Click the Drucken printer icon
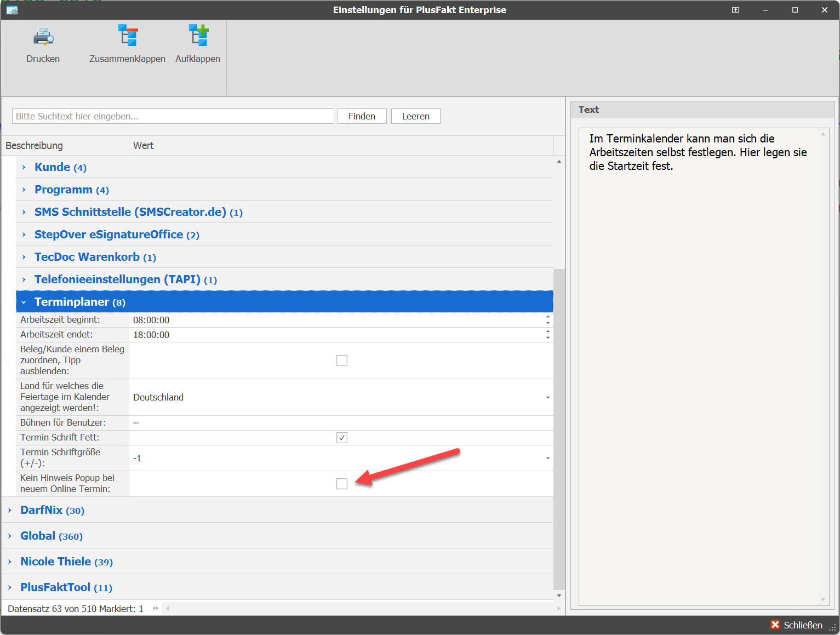 43,36
